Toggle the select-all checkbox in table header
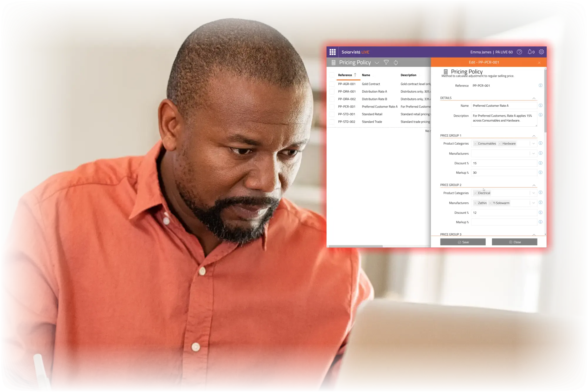Image resolution: width=588 pixels, height=392 pixels. pos(332,75)
